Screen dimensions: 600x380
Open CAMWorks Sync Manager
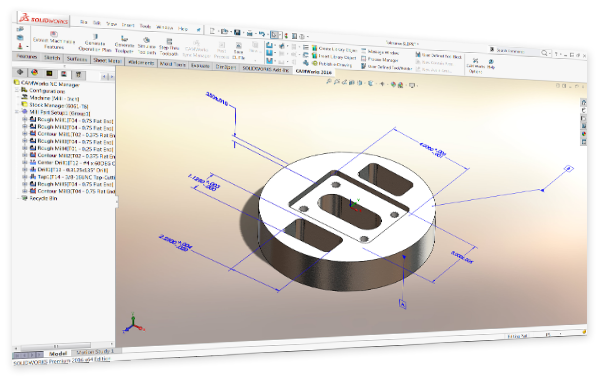pyautogui.click(x=196, y=49)
